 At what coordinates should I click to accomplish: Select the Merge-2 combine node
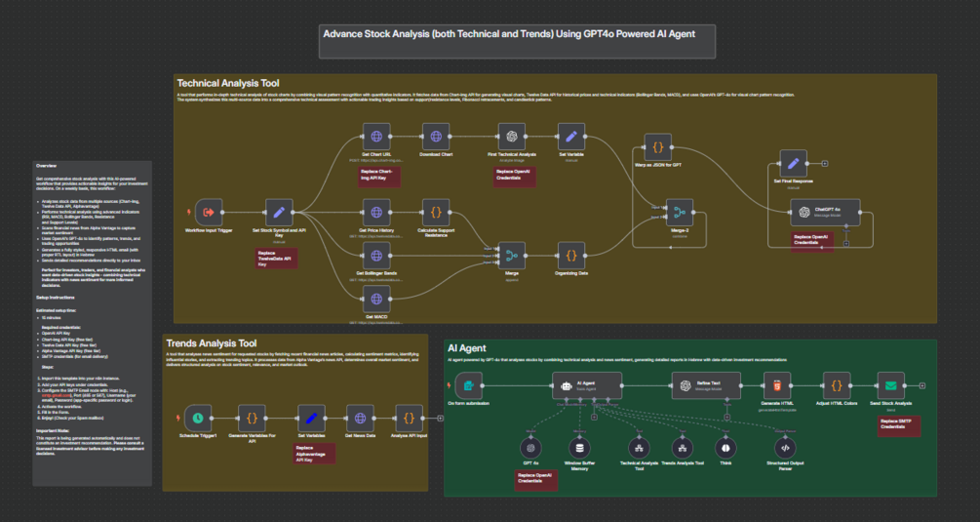[x=680, y=213]
